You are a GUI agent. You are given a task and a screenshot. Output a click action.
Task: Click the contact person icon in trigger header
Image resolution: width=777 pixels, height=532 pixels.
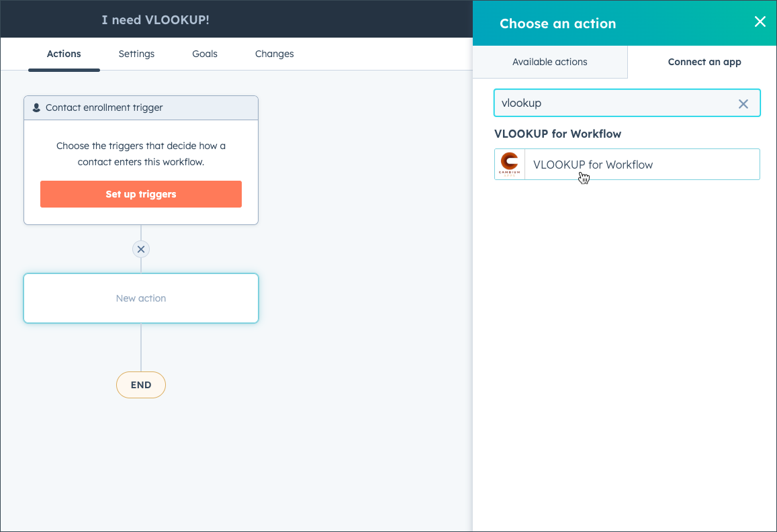[x=36, y=107]
